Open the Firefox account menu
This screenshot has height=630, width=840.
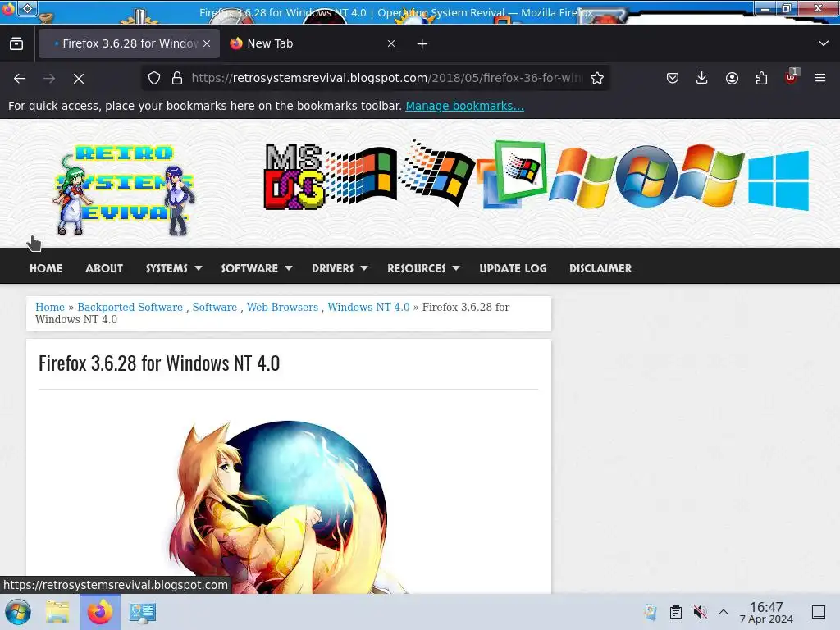coord(732,78)
